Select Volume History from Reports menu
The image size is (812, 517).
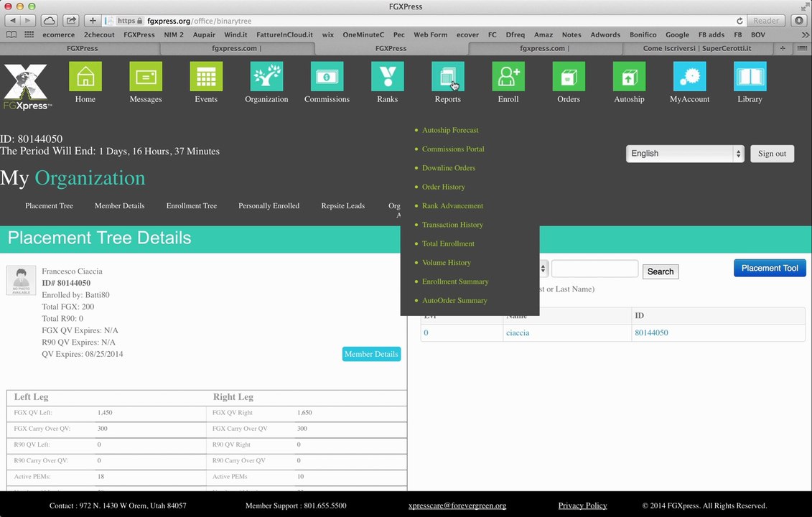pyautogui.click(x=447, y=262)
